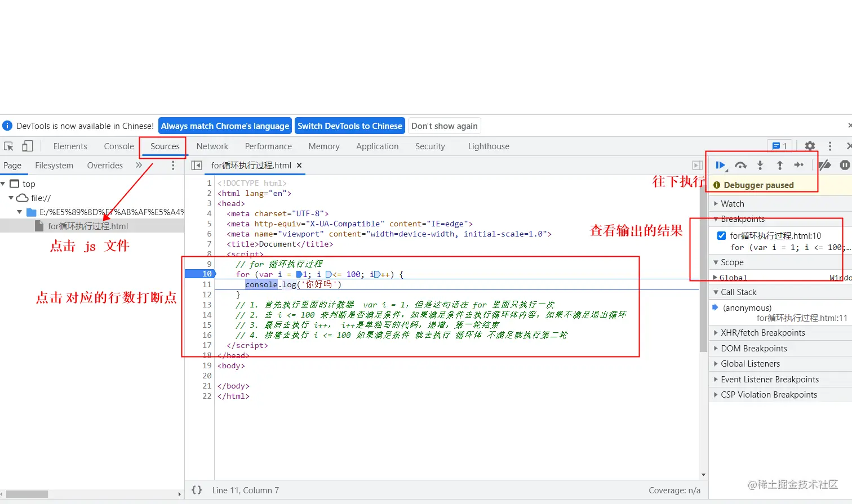The width and height of the screenshot is (852, 504).
Task: Select the Sources tab
Action: (x=165, y=146)
